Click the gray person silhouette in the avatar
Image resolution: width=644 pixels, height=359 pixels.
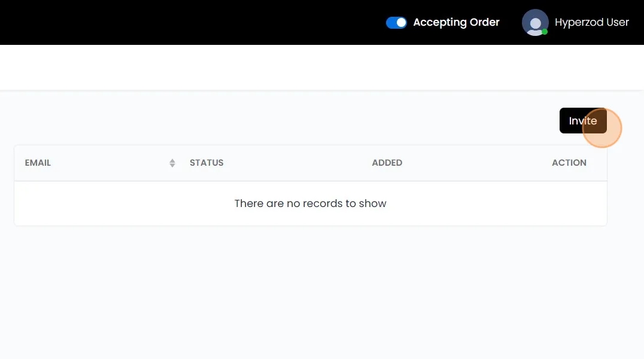click(536, 25)
